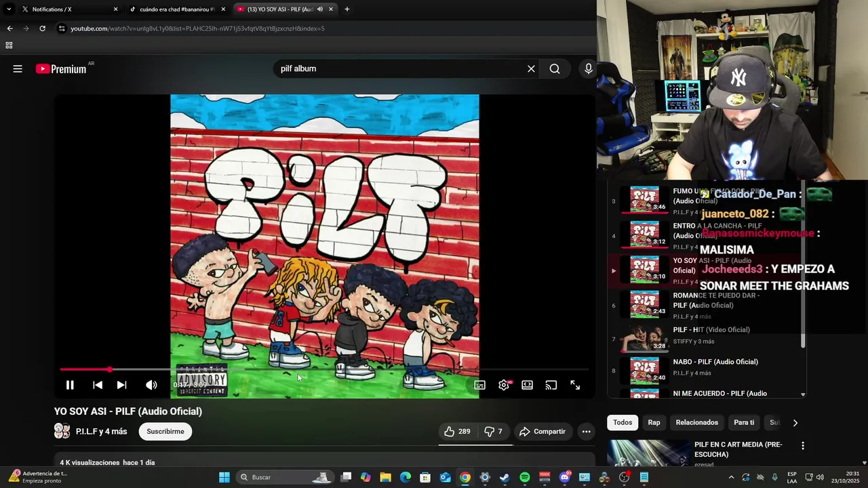The width and height of the screenshot is (868, 488).
Task: Reload the current page
Action: click(x=42, y=28)
